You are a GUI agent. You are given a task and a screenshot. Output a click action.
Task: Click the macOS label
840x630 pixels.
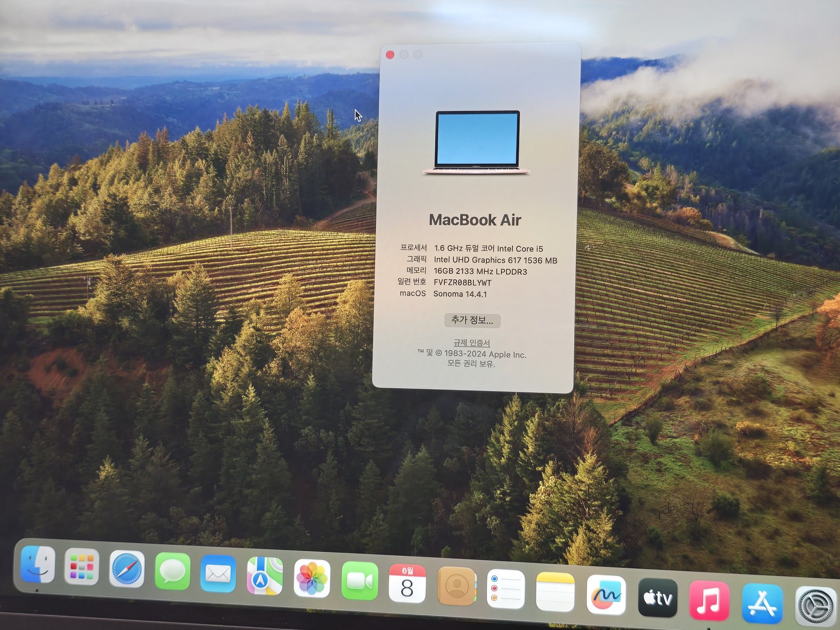(x=412, y=293)
